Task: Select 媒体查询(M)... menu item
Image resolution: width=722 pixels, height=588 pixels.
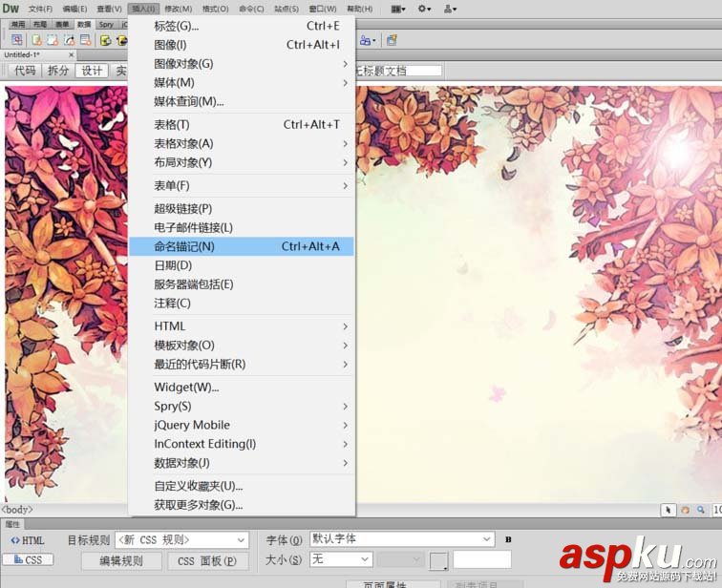Action: 242,101
